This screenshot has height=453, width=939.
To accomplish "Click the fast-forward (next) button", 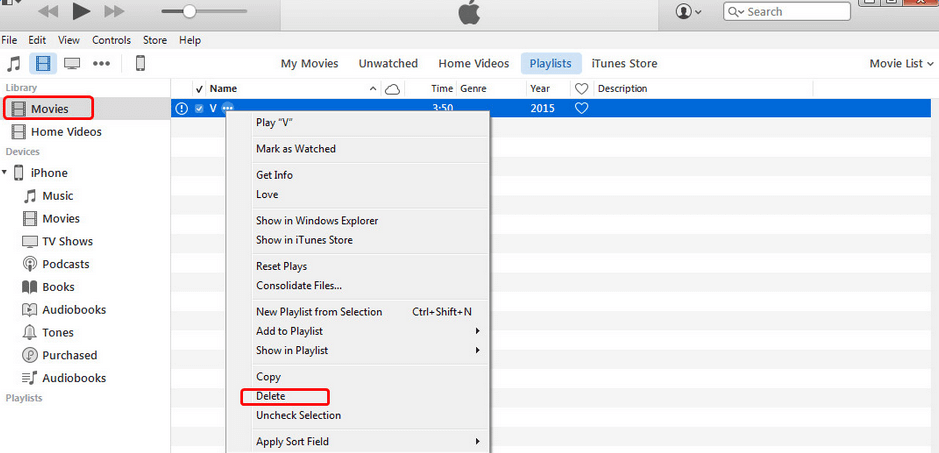I will point(114,11).
